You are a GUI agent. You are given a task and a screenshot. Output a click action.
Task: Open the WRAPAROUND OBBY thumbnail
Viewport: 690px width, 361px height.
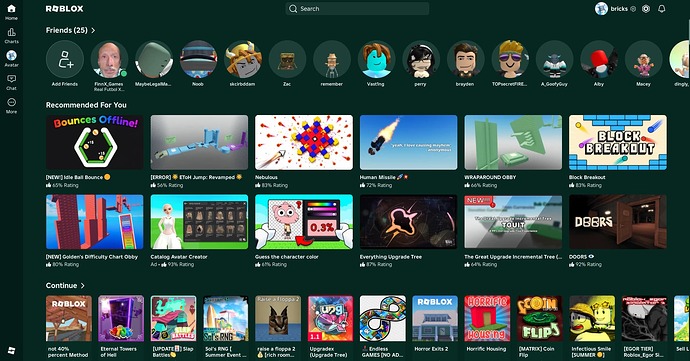pyautogui.click(x=513, y=142)
